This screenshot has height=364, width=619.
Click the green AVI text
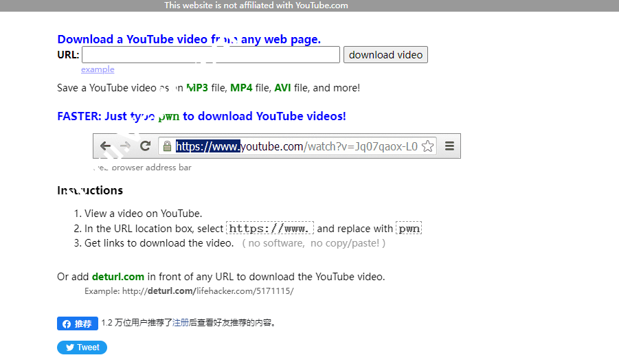pyautogui.click(x=282, y=88)
